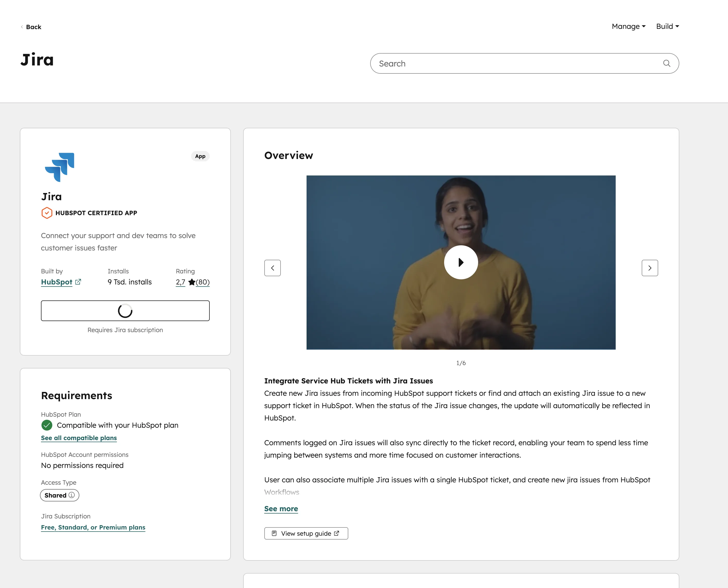Click the Jira app logo
Viewport: 728px width, 588px height.
pos(59,167)
